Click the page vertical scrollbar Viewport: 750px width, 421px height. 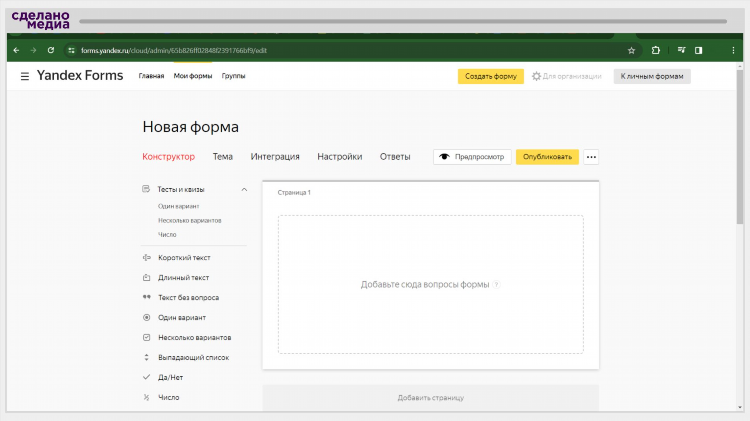[740, 148]
